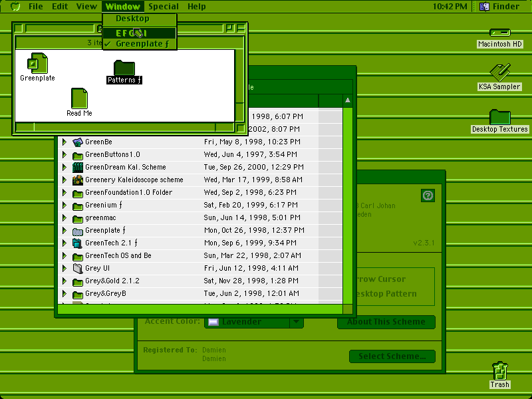Open the Special menu
Viewport: 532px width, 399px height.
click(163, 7)
